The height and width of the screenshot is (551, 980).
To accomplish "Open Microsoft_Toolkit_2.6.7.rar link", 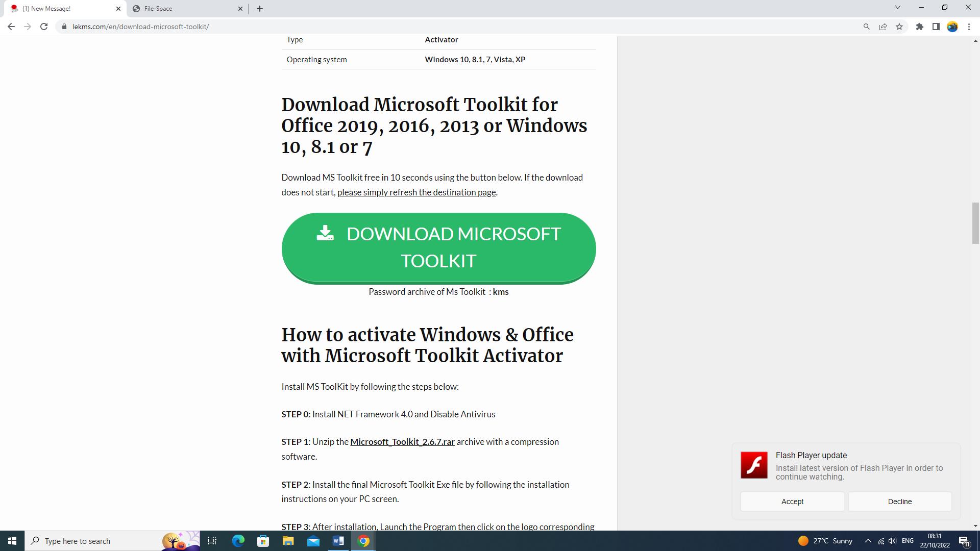I will click(x=402, y=442).
